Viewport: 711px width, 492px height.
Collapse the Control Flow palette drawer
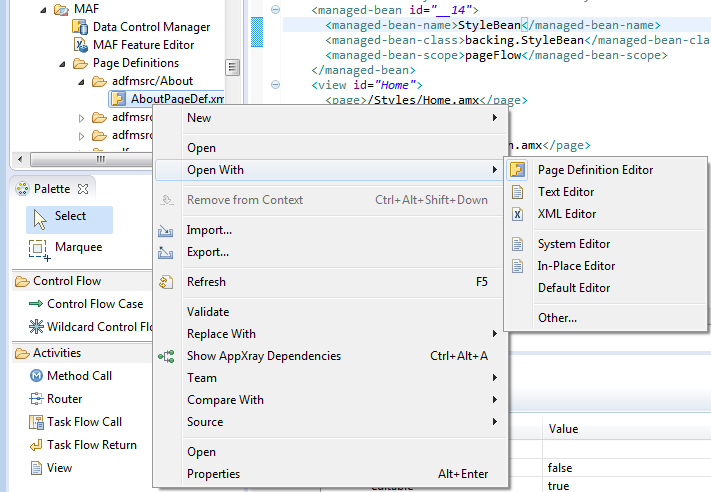(x=82, y=281)
